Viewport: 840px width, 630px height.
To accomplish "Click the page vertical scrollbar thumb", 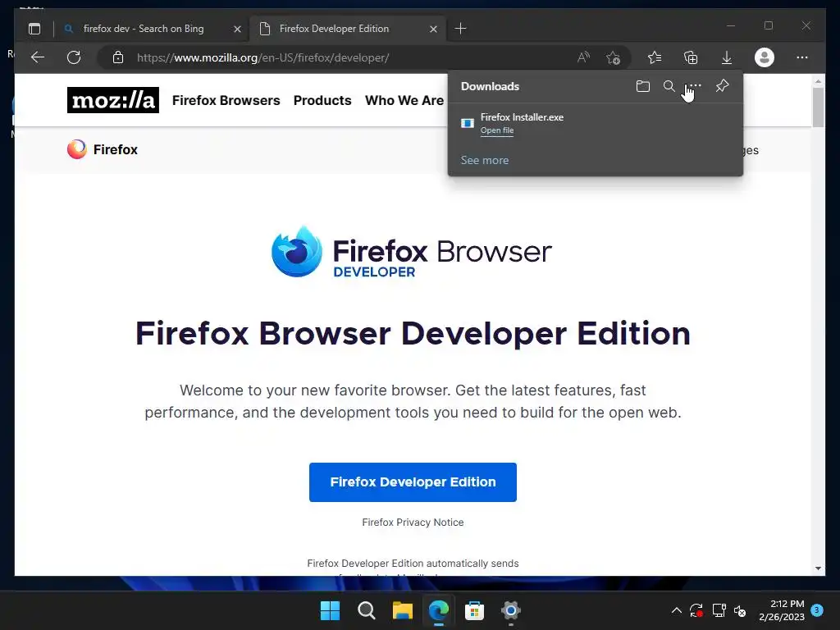I will point(818,107).
